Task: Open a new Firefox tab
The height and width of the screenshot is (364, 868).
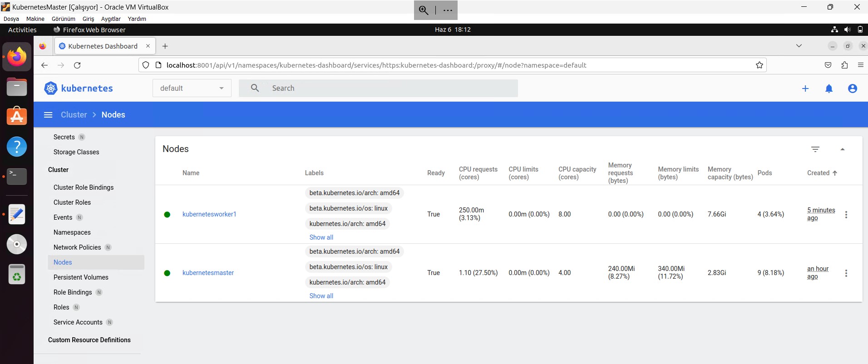Action: [165, 46]
